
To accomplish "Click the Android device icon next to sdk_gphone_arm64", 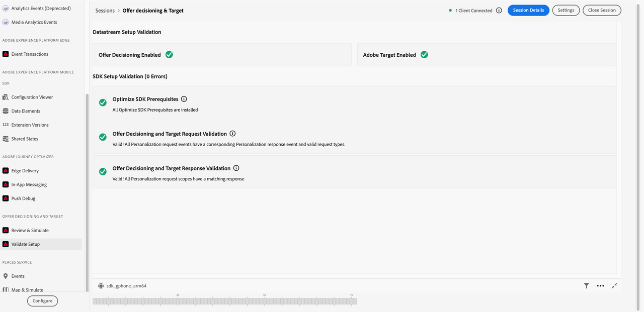I will [100, 285].
